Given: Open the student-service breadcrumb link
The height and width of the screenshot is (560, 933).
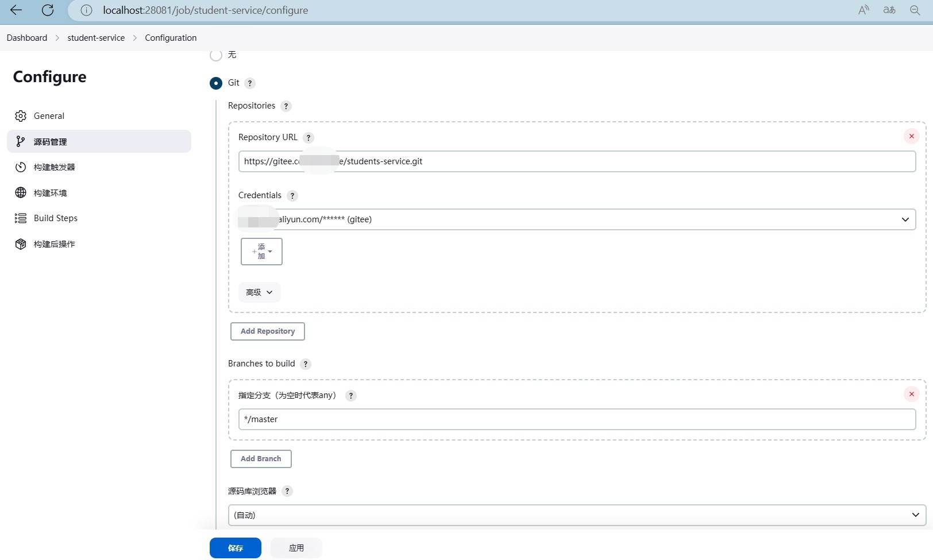Looking at the screenshot, I should [95, 37].
